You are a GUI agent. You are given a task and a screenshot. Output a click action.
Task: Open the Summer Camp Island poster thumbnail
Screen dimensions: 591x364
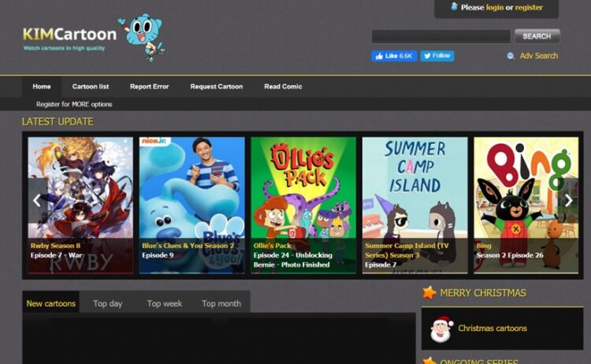[415, 205]
